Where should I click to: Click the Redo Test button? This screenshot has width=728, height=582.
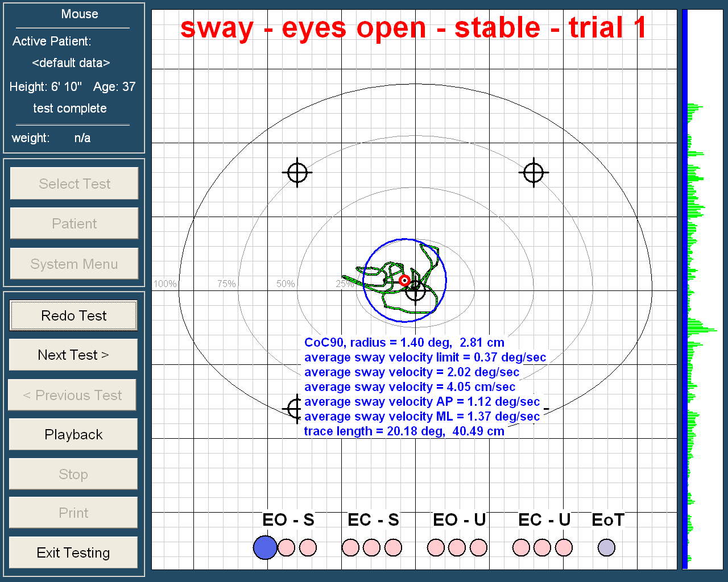coord(73,315)
